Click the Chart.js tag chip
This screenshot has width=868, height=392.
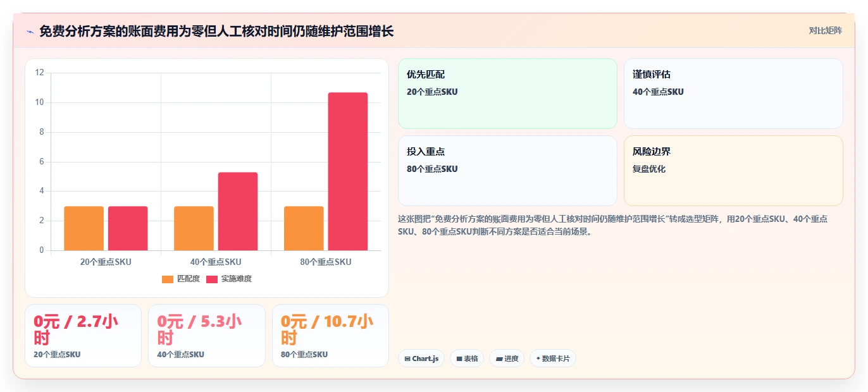421,358
